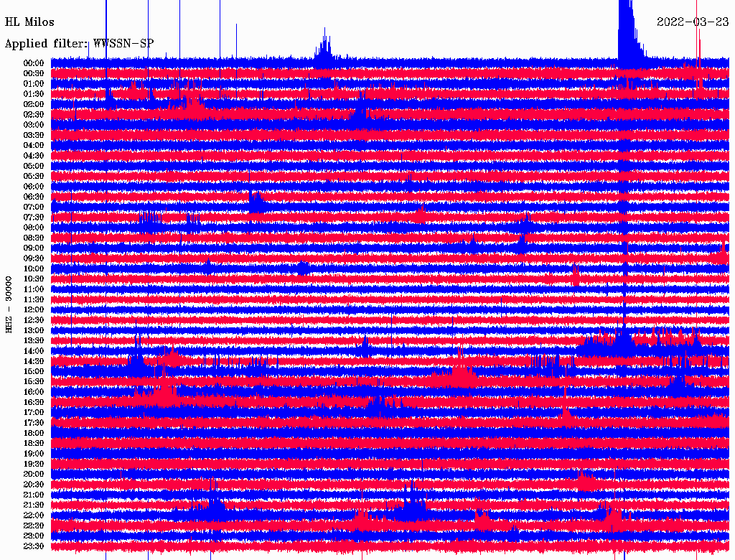Image resolution: width=735 pixels, height=560 pixels.
Task: Select the 01:30 time label
Action: point(34,94)
